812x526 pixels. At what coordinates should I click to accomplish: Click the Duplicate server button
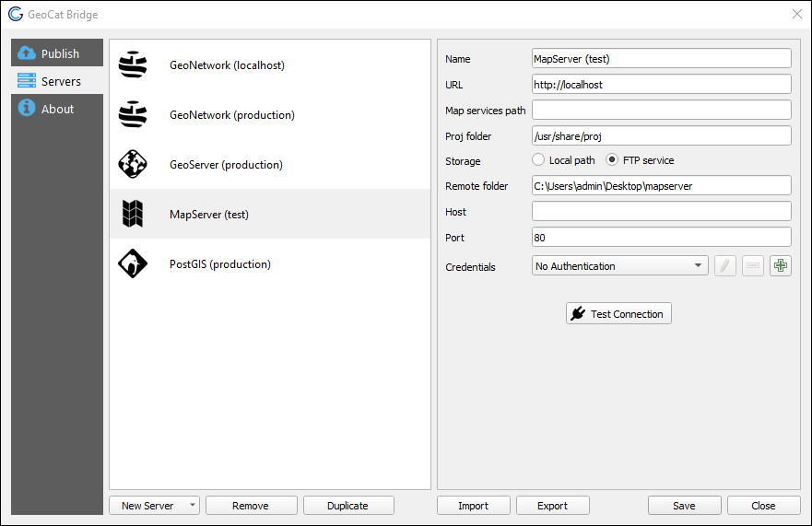coord(347,506)
